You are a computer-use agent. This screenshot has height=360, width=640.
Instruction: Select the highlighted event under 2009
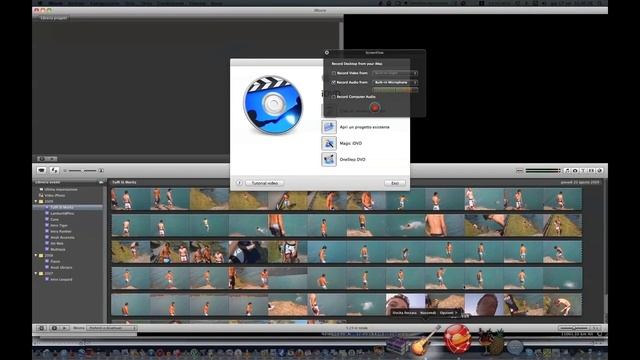click(x=68, y=207)
